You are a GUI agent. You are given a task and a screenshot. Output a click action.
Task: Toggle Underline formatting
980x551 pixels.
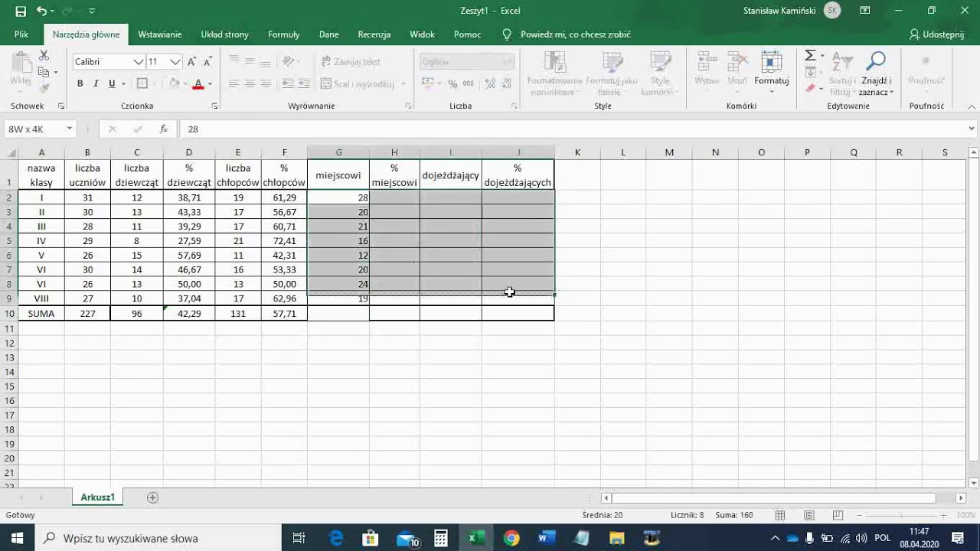(112, 83)
